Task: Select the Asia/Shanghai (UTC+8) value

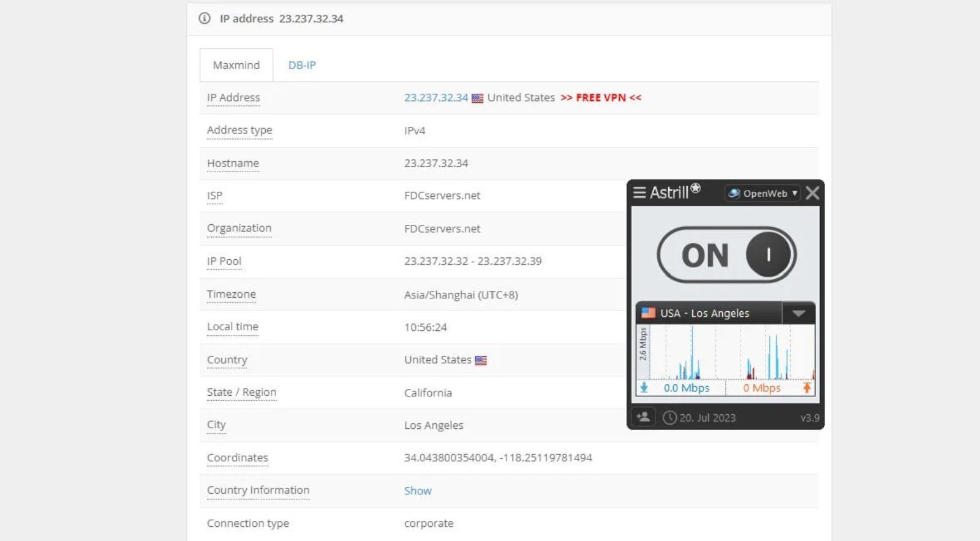Action: [461, 295]
